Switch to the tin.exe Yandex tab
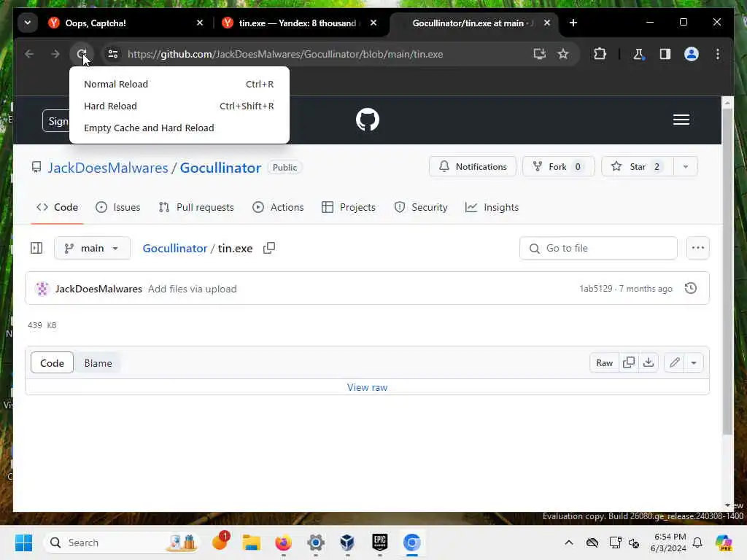 (x=298, y=23)
